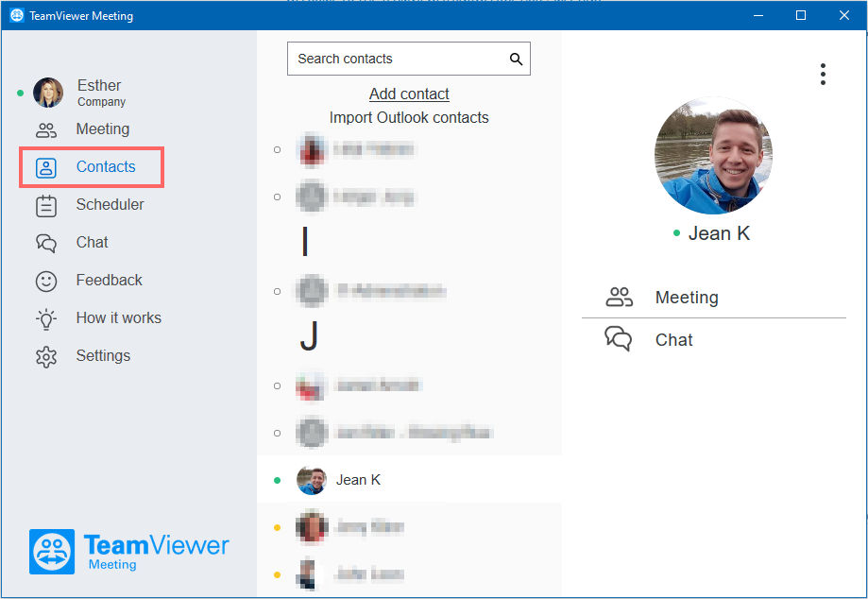Click the Settings gear icon
Image resolution: width=868 pixels, height=599 pixels.
pos(46,357)
